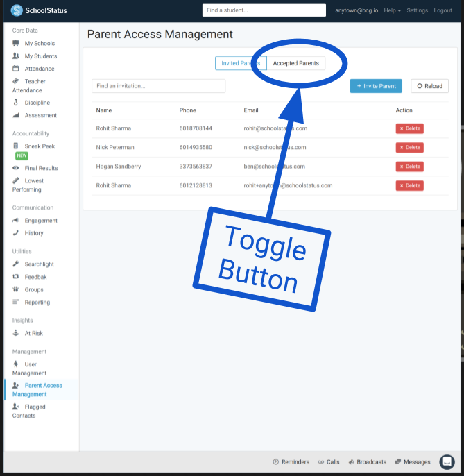Image resolution: width=464 pixels, height=476 pixels.
Task: Expand the Help dropdown menu
Action: (x=393, y=11)
